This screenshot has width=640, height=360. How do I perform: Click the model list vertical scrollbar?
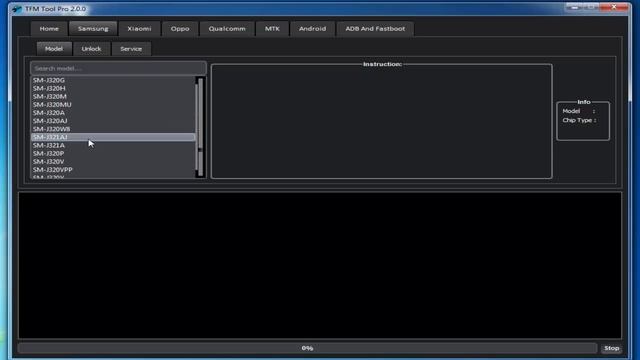tap(200, 127)
